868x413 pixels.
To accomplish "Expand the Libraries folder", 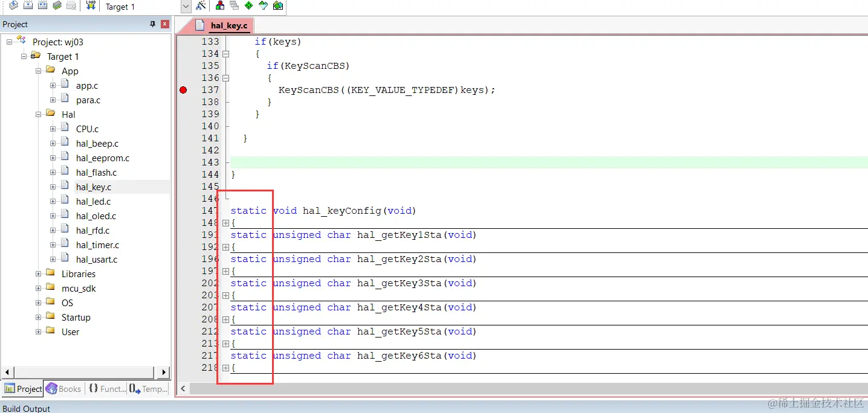I will pyautogui.click(x=38, y=274).
